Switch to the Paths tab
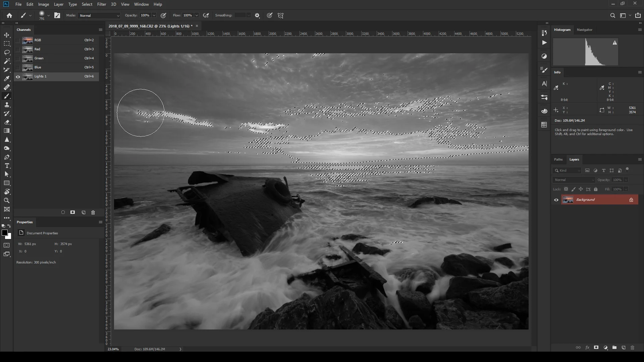 [x=558, y=160]
